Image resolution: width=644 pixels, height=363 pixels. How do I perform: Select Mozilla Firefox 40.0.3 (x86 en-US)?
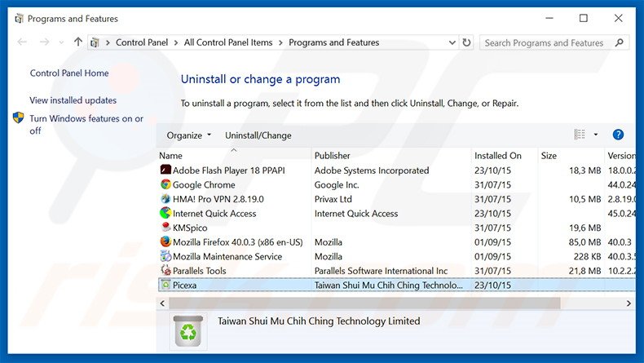click(x=237, y=242)
